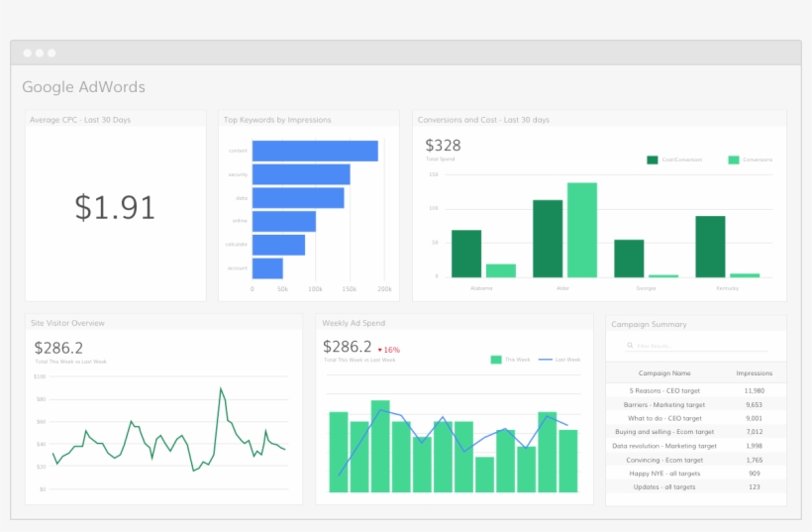Click the highest peak in Site Visitor Overview
Viewport: 812px width, 532px height.
tap(220, 389)
